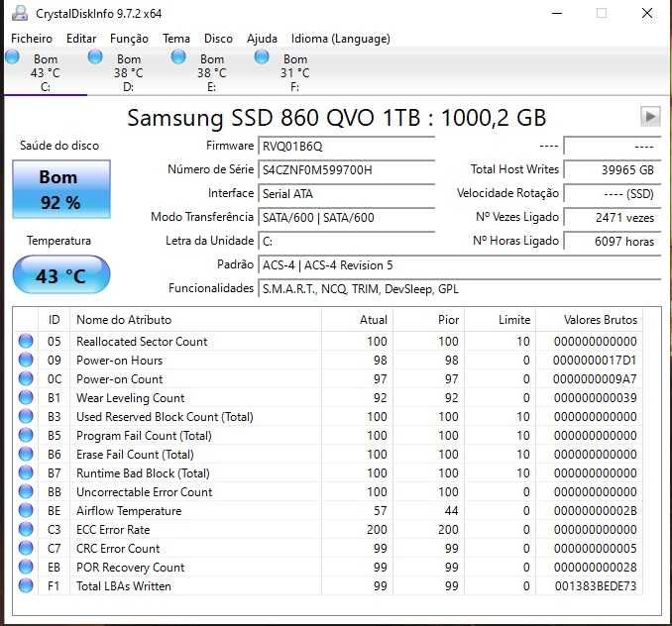Screen dimensions: 672x626
Task: Click the next disk arrow button
Action: pos(650,117)
